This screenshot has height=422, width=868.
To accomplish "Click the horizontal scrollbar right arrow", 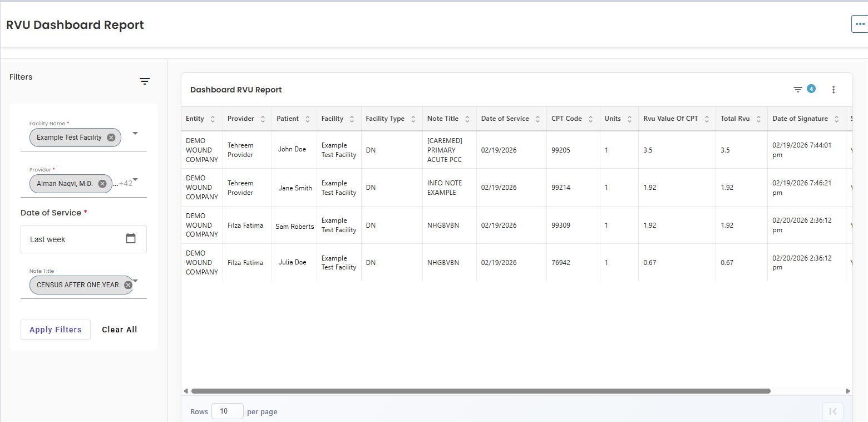I will pos(848,391).
